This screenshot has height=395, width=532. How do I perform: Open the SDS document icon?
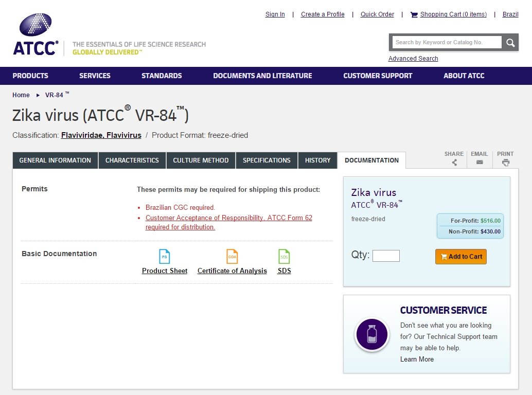284,256
